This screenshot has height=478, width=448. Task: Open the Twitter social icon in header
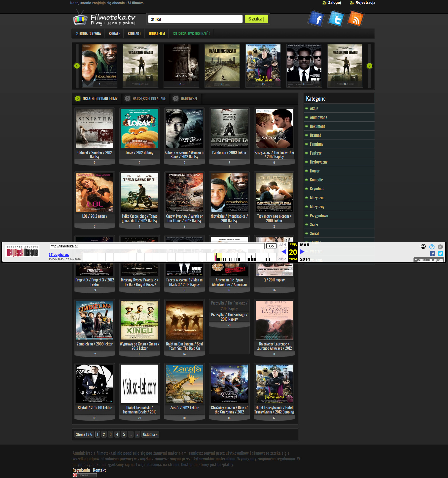pyautogui.click(x=336, y=18)
